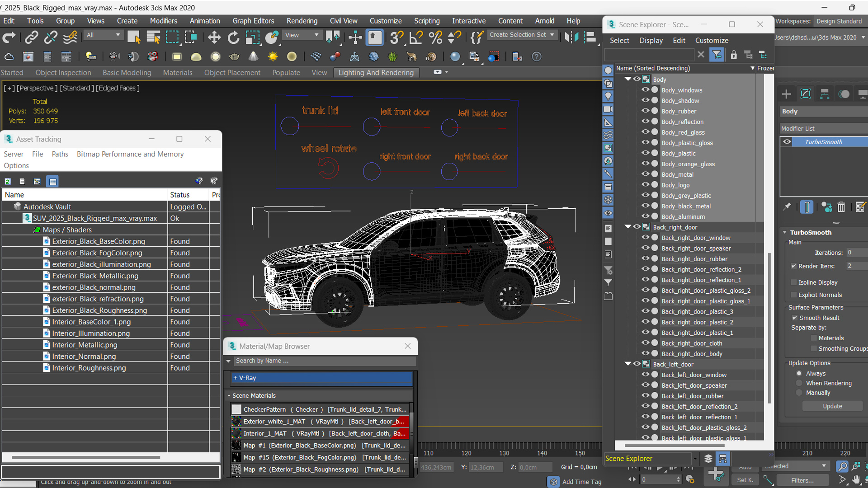Select the Select and Link tool
The image size is (868, 488).
(31, 38)
